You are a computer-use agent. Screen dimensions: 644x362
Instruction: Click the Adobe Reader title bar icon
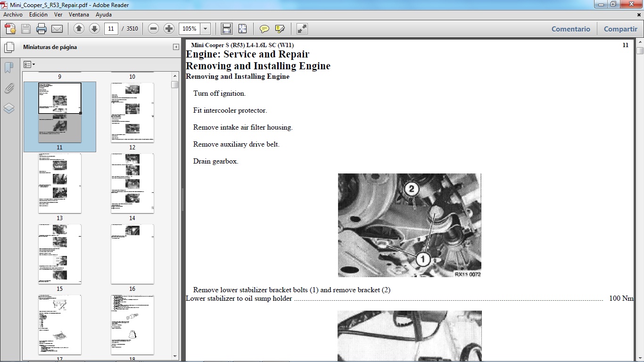coord(5,5)
